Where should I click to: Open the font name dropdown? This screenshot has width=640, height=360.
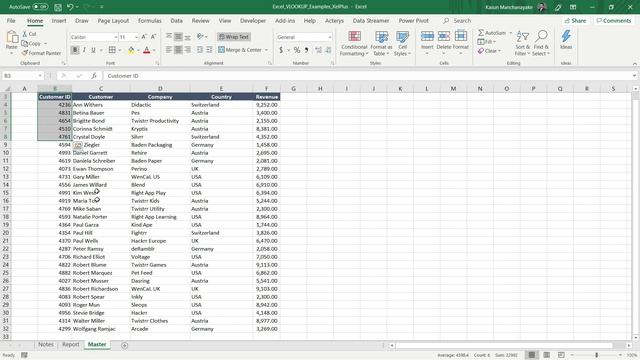(x=116, y=37)
